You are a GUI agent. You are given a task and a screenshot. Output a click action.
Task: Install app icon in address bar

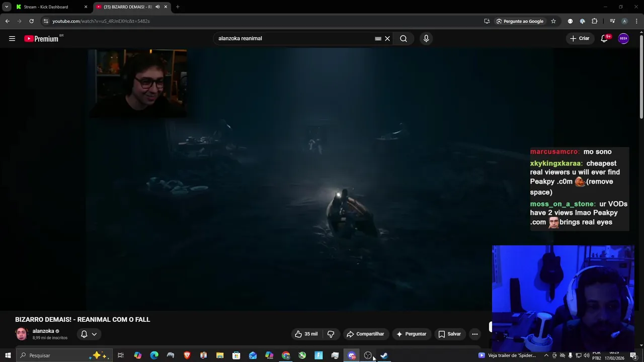point(487,21)
